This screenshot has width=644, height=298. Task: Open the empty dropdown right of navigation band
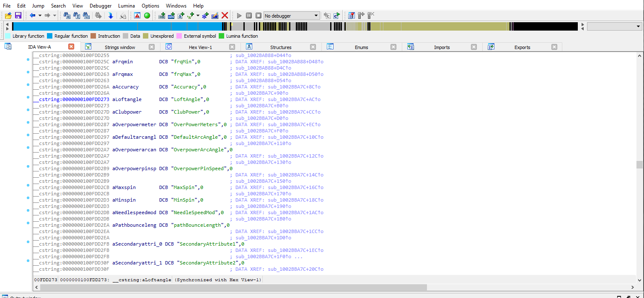614,26
